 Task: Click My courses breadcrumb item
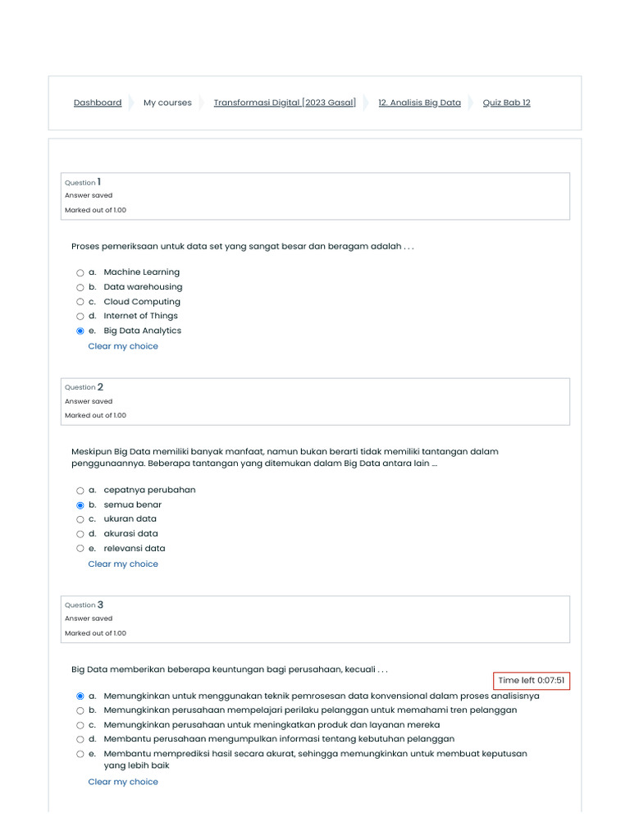coord(167,103)
